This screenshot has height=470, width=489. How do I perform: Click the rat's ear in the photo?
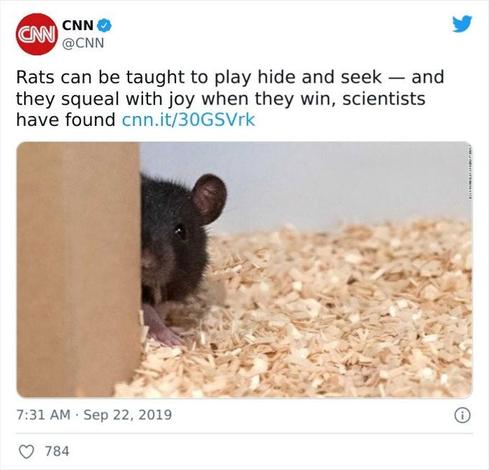209,198
